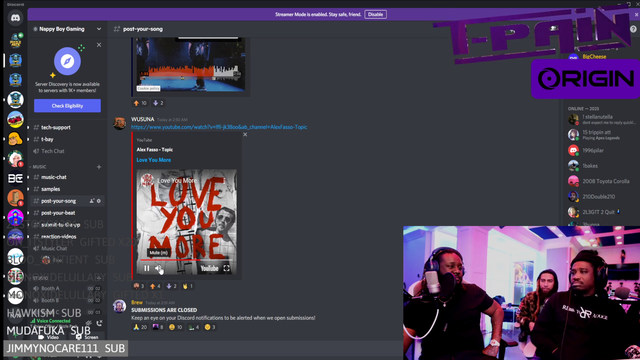Open the blonde cartoon character server icon
640x360 pixels.
click(x=16, y=139)
